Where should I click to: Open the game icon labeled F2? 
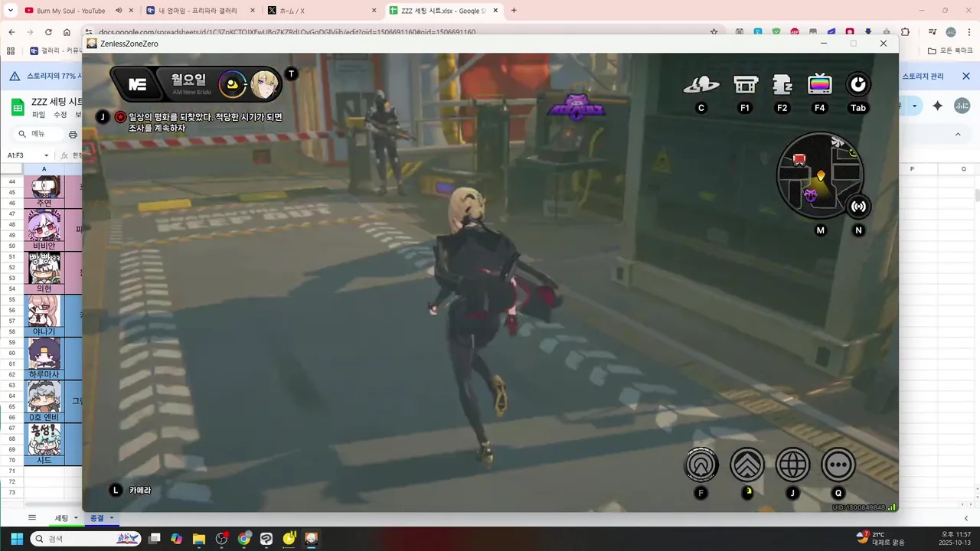click(782, 85)
